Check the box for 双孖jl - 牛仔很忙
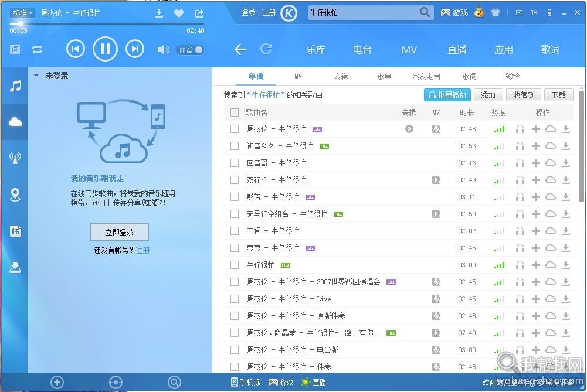 235,180
